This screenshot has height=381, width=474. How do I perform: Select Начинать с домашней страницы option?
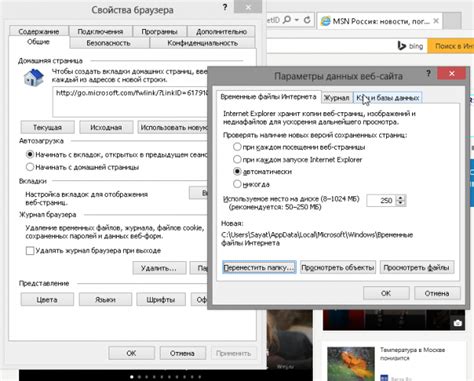click(30, 167)
